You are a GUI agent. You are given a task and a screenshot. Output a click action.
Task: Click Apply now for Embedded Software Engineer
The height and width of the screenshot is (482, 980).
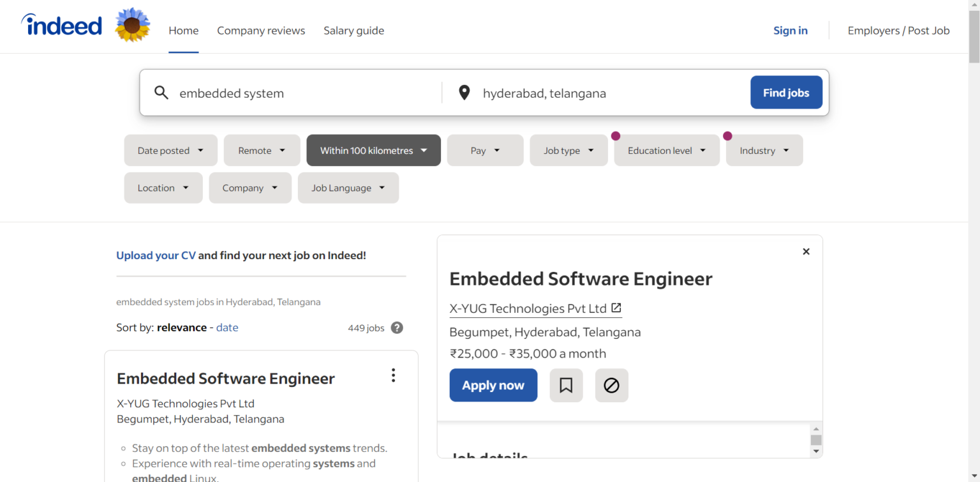pyautogui.click(x=493, y=385)
